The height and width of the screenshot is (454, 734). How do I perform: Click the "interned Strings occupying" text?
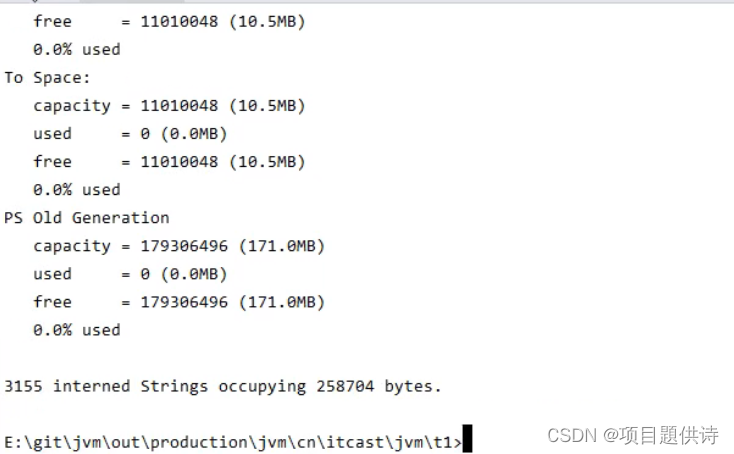pyautogui.click(x=180, y=385)
